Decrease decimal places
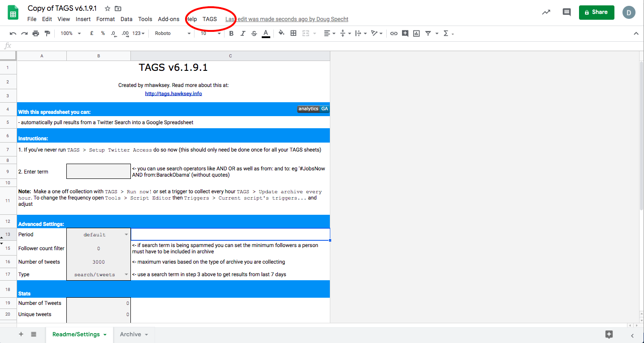644x343 pixels. (113, 34)
